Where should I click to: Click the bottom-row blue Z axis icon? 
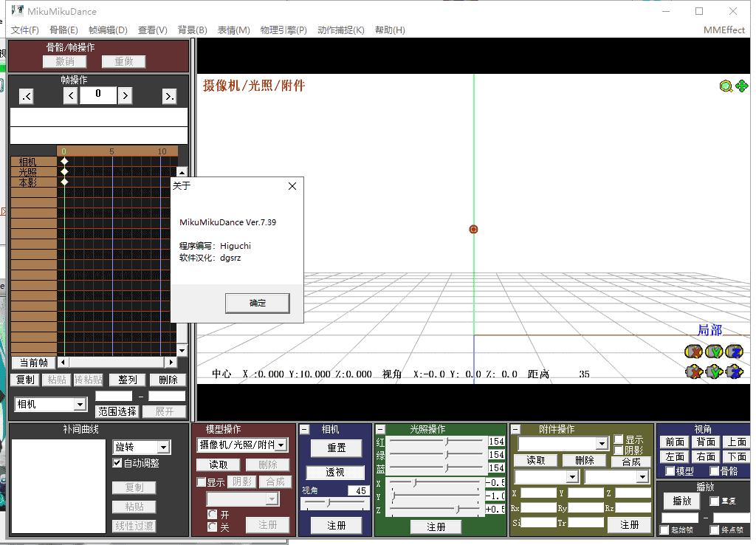pyautogui.click(x=734, y=371)
